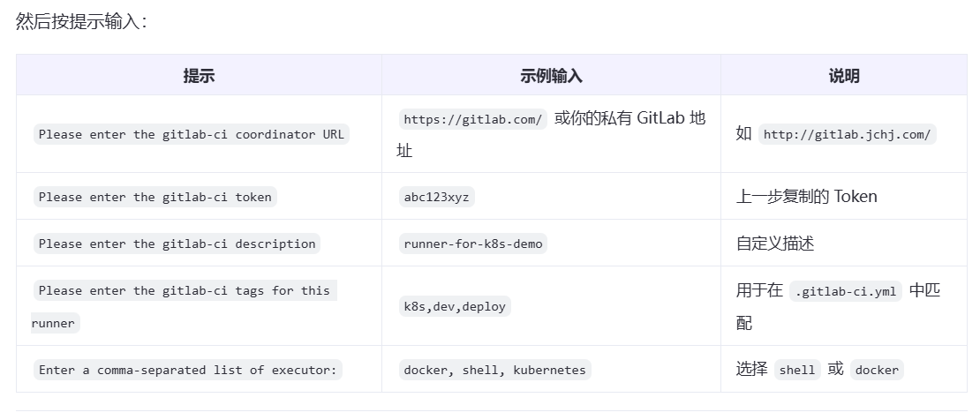Select the coordinator URL prompt code

pyautogui.click(x=191, y=135)
